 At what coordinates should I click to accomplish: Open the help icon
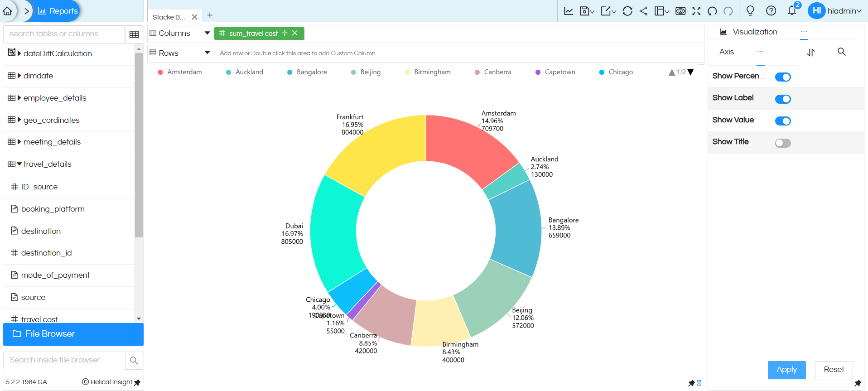click(x=771, y=11)
